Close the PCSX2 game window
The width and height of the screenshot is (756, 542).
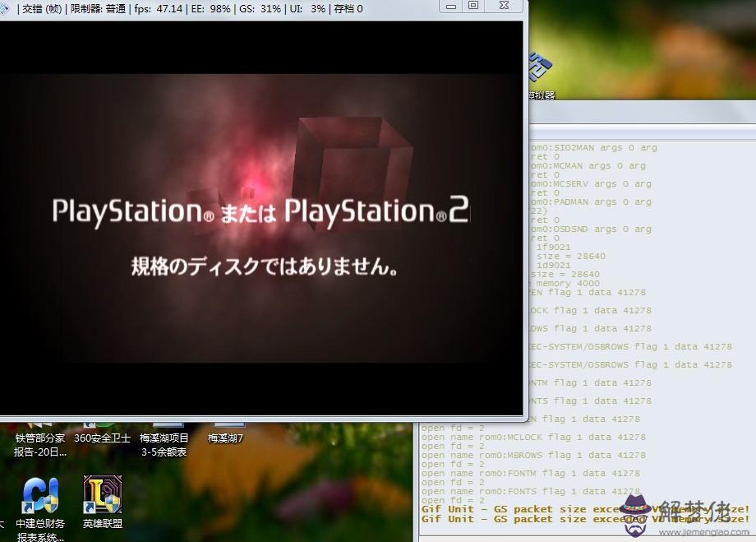[x=505, y=6]
